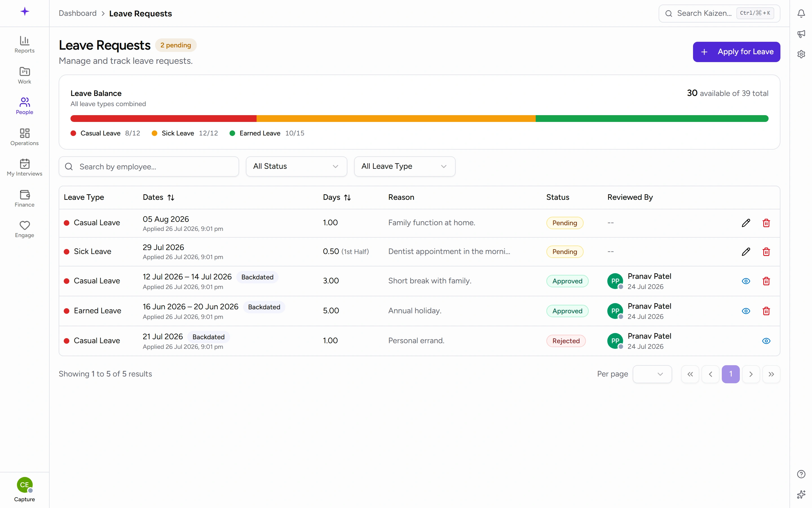Open the help question mark icon

tap(801, 474)
